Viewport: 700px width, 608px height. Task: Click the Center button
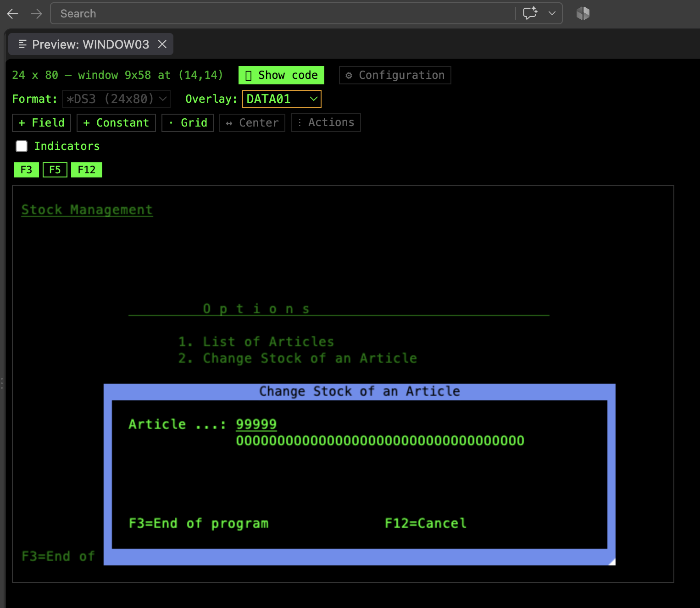[252, 123]
